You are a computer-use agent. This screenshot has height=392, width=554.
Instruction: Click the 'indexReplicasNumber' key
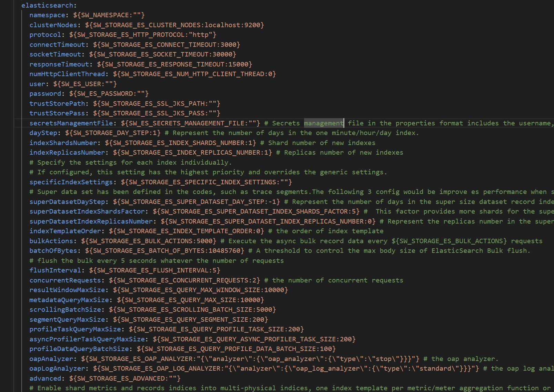pos(67,153)
